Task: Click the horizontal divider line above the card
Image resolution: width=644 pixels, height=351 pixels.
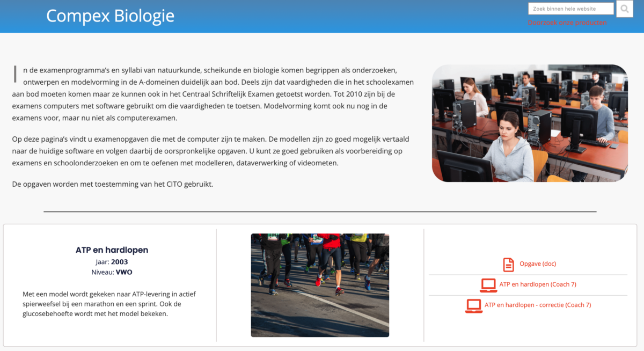Action: coord(320,212)
